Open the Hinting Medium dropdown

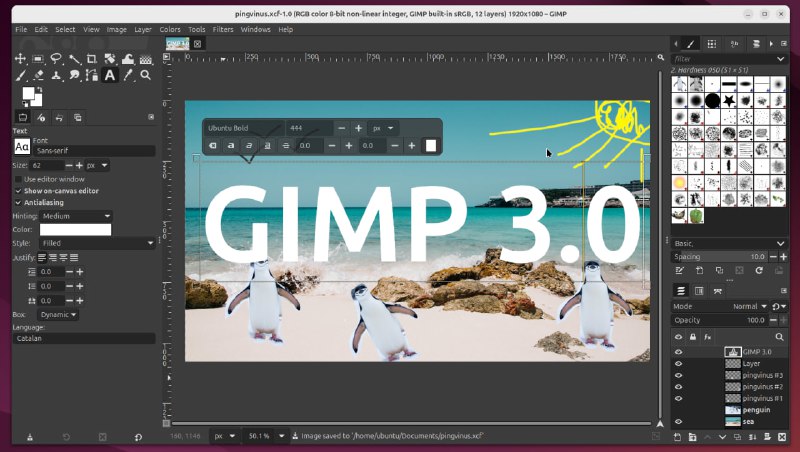76,216
